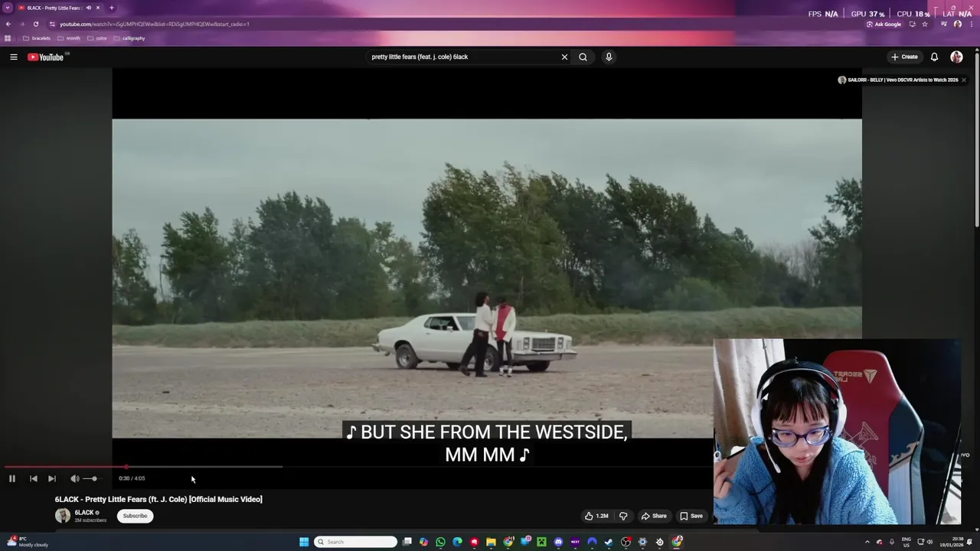Open the SAILORR - BELLY suggested video
The height and width of the screenshot is (551, 980).
[898, 80]
